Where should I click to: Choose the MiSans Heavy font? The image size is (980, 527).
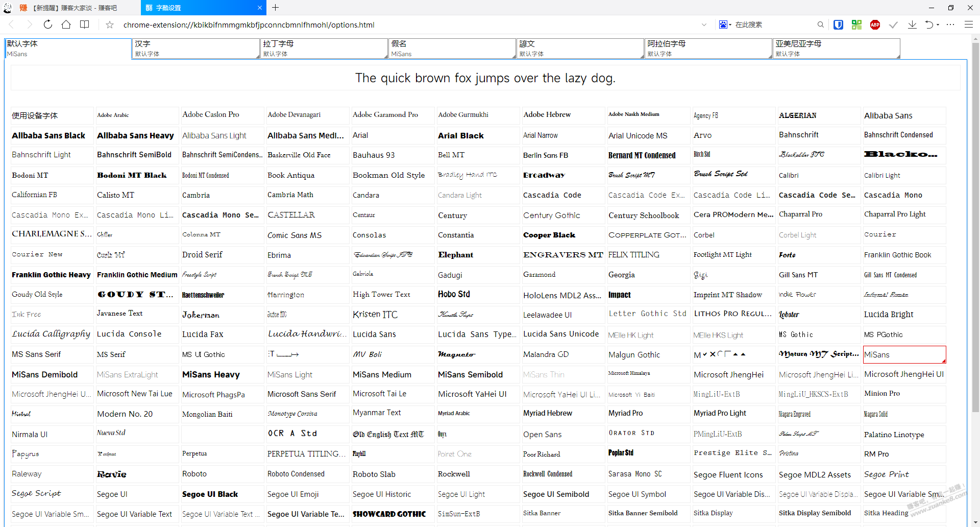222,374
